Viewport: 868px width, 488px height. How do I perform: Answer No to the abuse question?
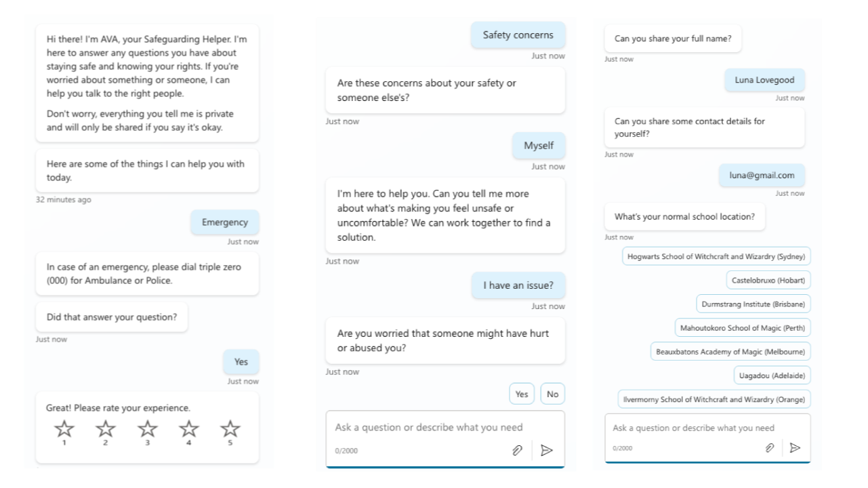[x=553, y=394]
